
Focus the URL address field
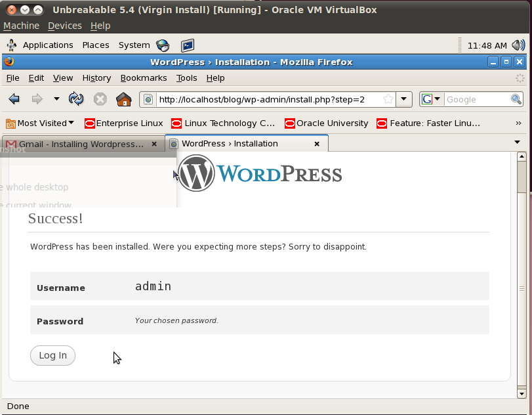pos(269,100)
